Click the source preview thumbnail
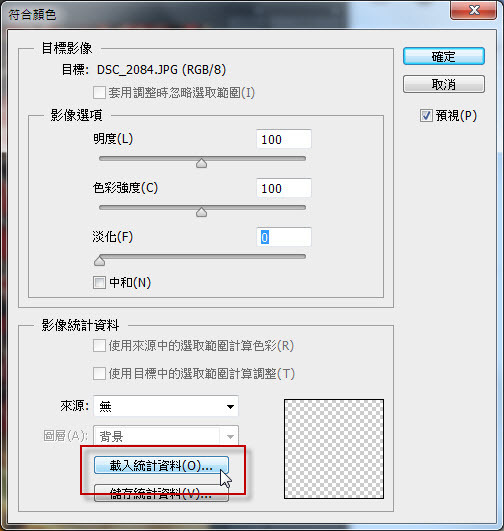Image resolution: width=504 pixels, height=531 pixels. 334,449
